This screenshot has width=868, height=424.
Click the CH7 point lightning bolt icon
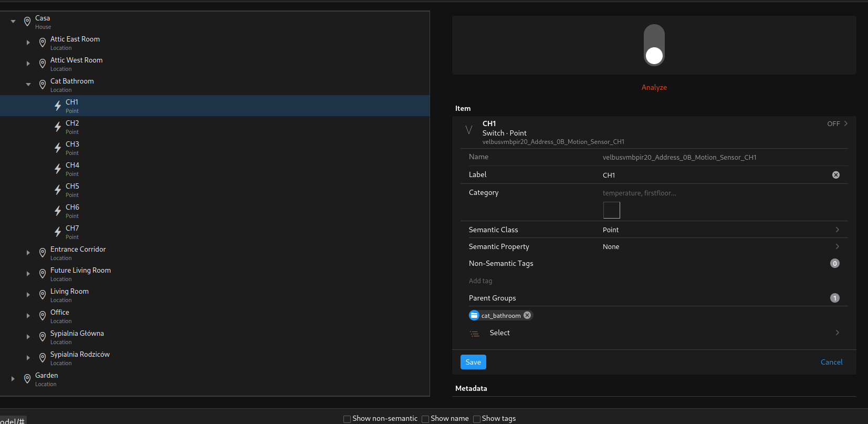tap(58, 232)
